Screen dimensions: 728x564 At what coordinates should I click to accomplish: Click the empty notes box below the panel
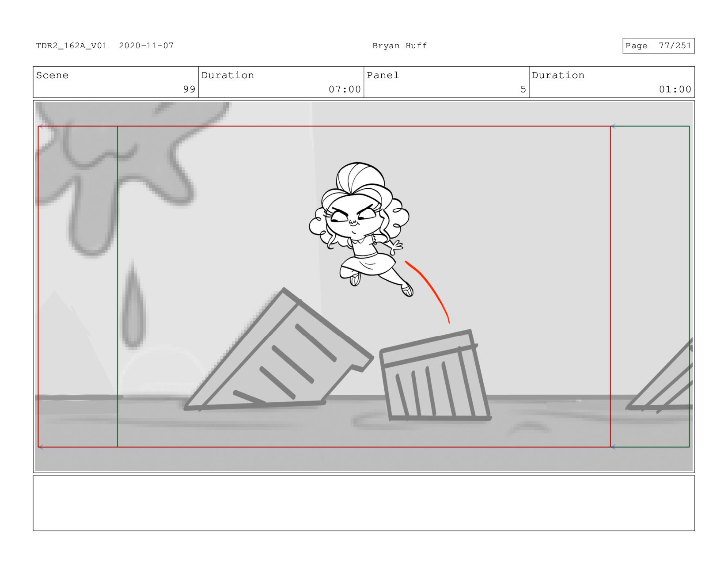pyautogui.click(x=364, y=503)
